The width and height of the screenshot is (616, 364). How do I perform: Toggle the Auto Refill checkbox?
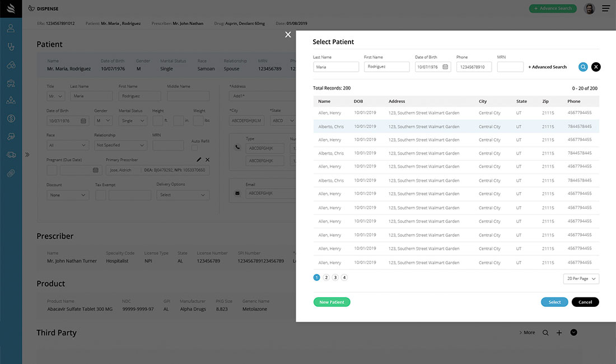(194, 148)
